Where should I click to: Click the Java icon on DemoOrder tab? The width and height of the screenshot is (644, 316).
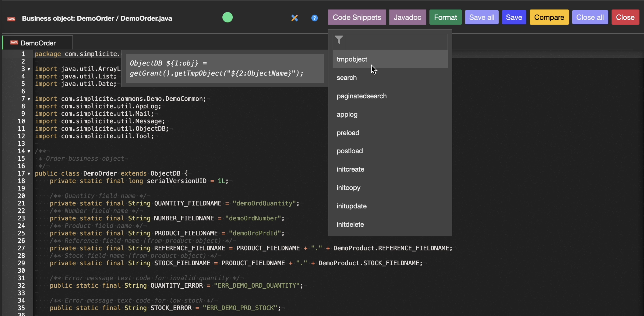click(x=14, y=43)
